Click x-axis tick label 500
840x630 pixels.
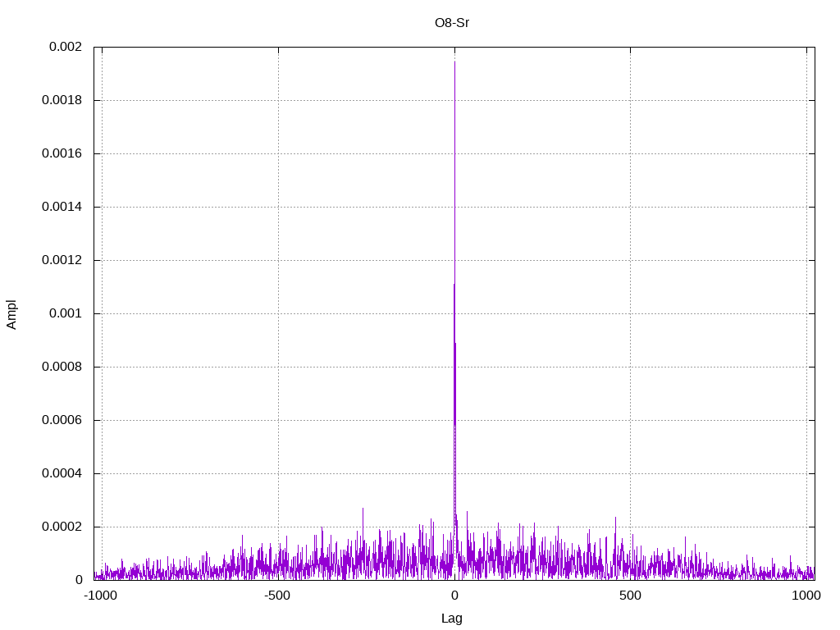630,596
